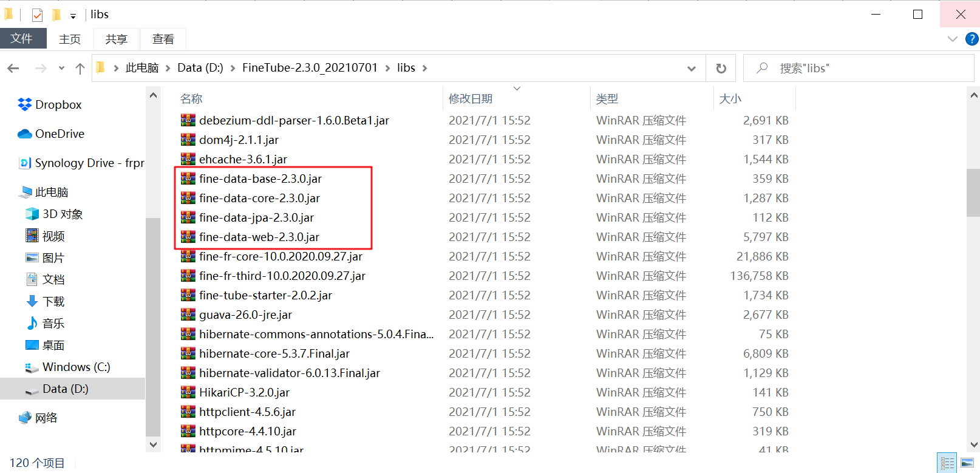Refresh the libs folder view
Screen dimensions: 980x473
point(721,68)
